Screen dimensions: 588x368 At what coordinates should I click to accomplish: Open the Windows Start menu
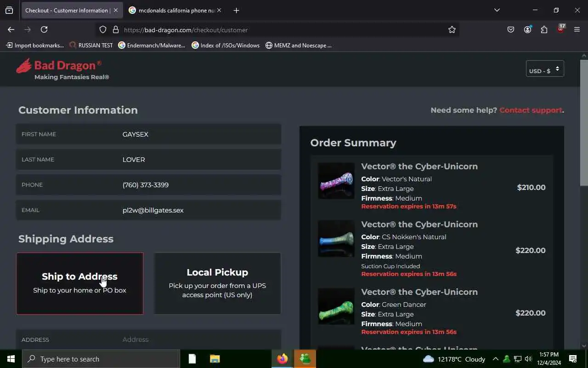[x=11, y=359]
